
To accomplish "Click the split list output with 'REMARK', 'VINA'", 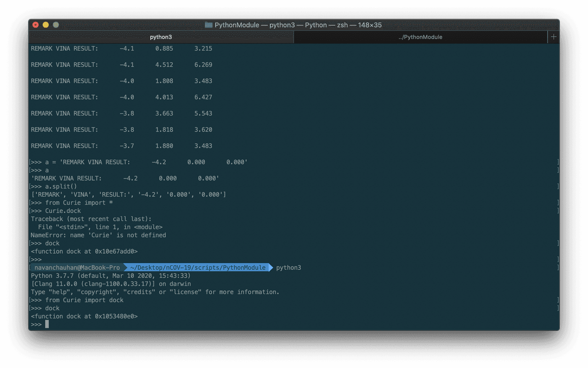I will pyautogui.click(x=128, y=195).
